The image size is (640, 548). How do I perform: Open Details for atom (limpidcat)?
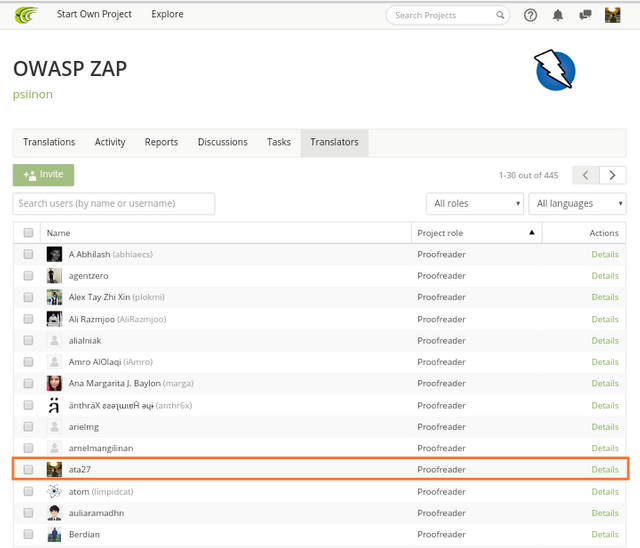pos(605,491)
